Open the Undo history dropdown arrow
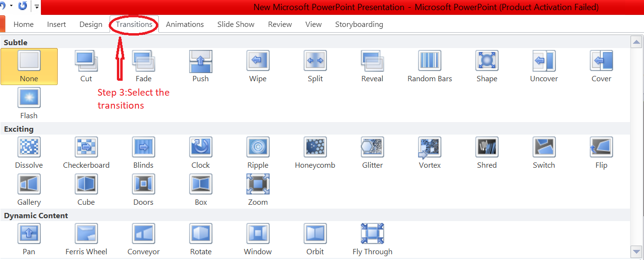 click(x=11, y=6)
